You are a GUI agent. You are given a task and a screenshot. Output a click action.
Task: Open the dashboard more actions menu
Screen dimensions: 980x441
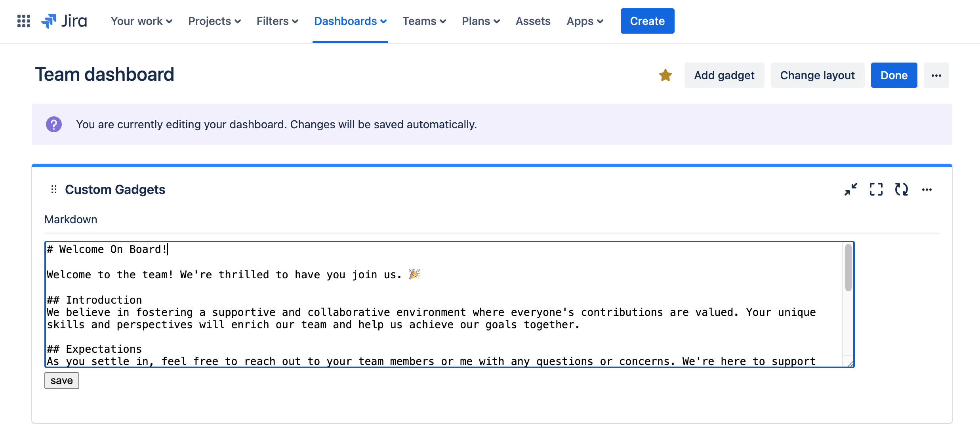tap(936, 75)
